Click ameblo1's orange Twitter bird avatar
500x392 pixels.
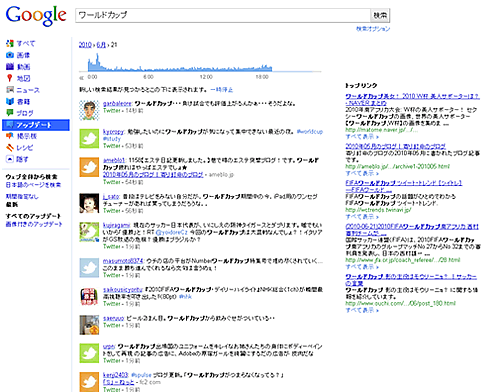(x=89, y=167)
